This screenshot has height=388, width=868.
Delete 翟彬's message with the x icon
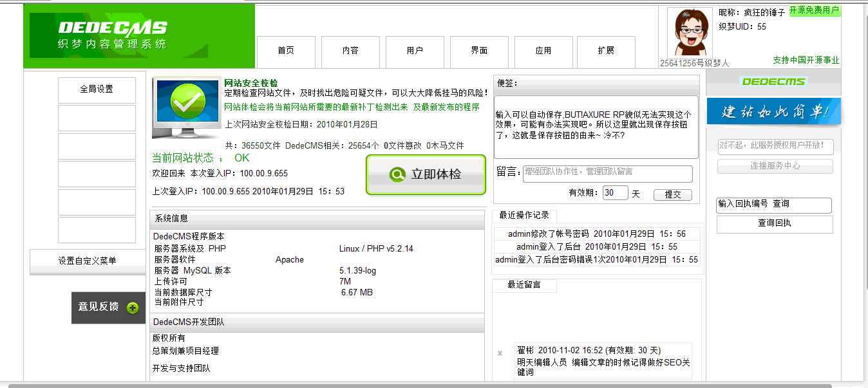point(500,353)
